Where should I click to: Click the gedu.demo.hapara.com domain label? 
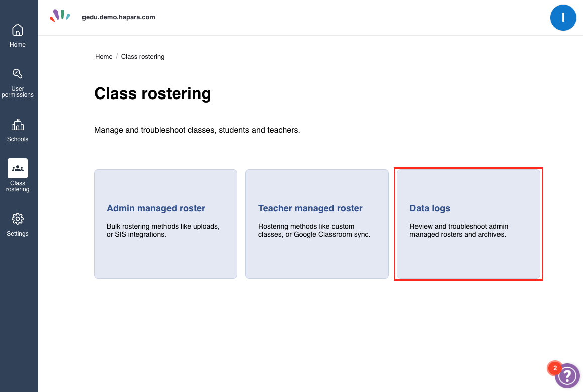(x=119, y=17)
